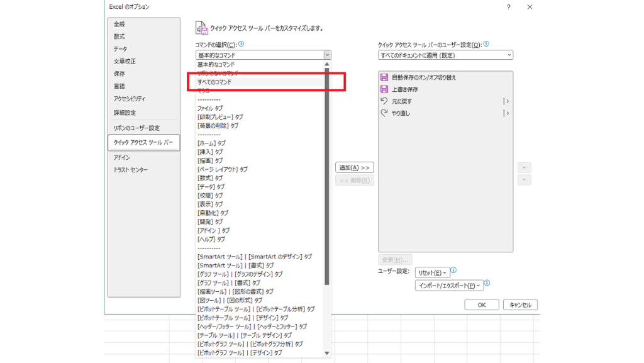This screenshot has width=644, height=363.
Task: Click the info icon next to リセット
Action: coord(453,271)
